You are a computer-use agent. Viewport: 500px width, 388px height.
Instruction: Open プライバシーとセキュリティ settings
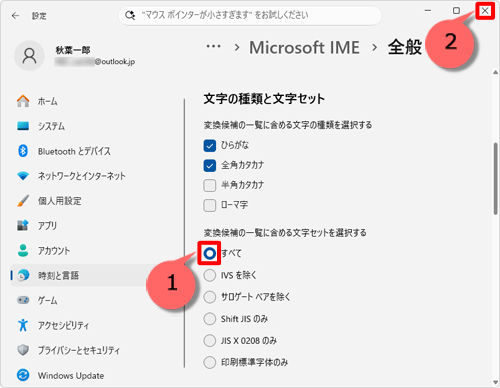[x=79, y=350]
